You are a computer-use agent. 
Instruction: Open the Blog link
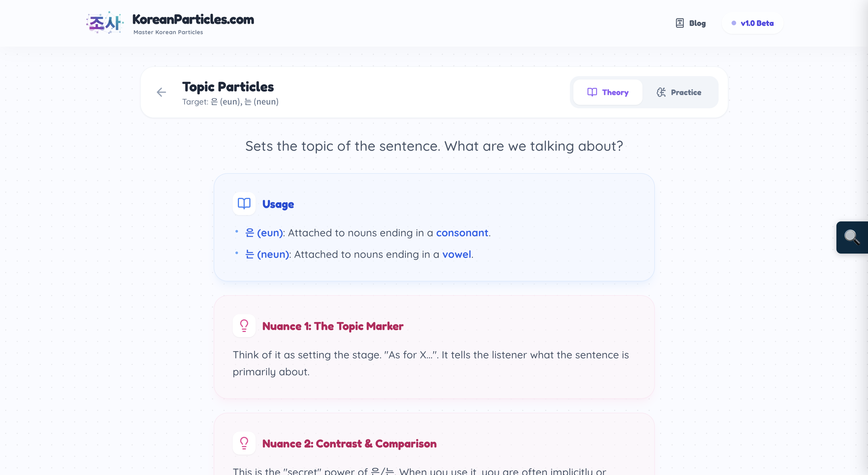697,23
